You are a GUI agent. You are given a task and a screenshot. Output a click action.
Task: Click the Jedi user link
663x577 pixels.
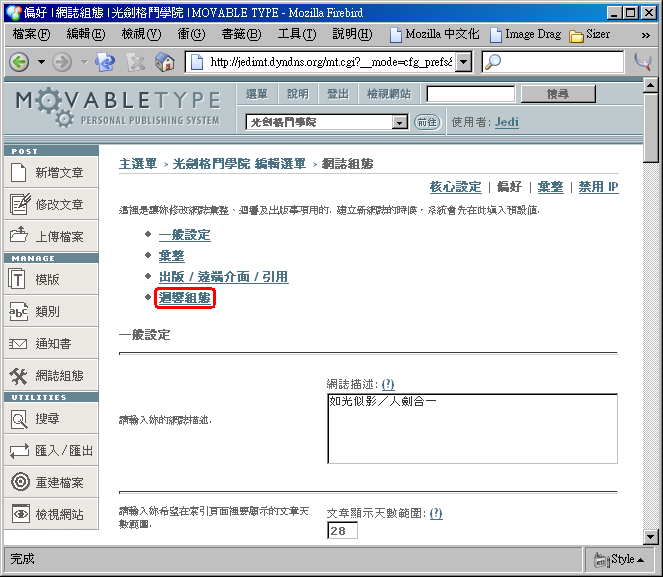pyautogui.click(x=507, y=122)
